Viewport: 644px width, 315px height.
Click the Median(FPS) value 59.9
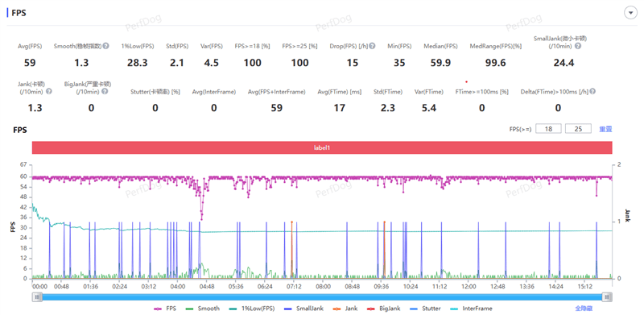click(440, 63)
